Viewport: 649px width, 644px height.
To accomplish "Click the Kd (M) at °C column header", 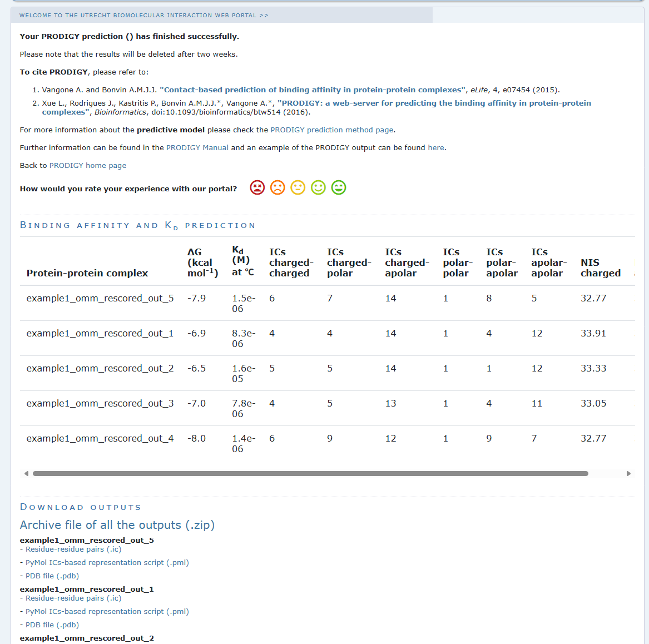I will click(243, 261).
